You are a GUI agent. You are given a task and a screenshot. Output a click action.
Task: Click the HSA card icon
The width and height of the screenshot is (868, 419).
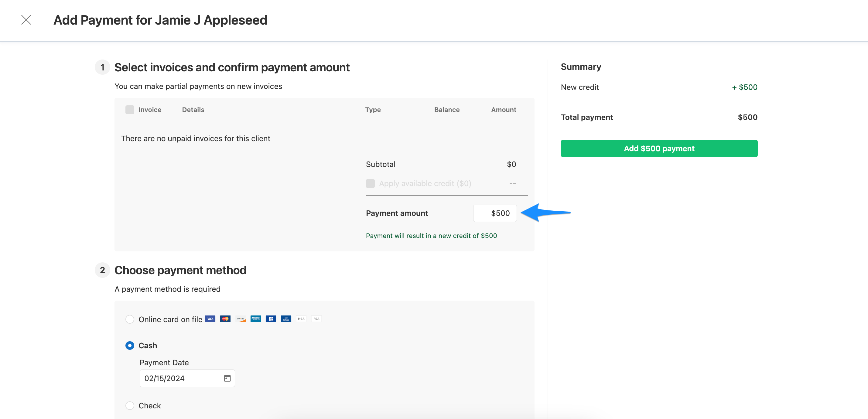pyautogui.click(x=301, y=319)
